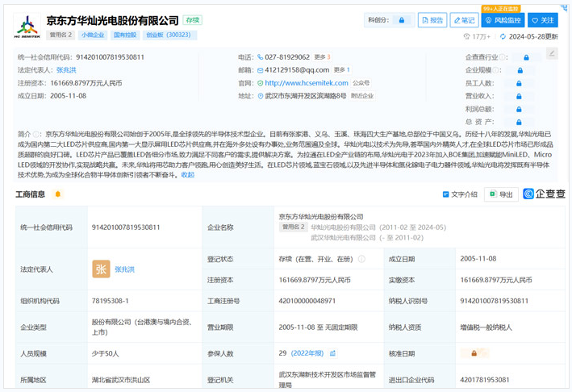572x392 pixels.
Task: Click the lock icon for 利润总额
Action: (519, 109)
